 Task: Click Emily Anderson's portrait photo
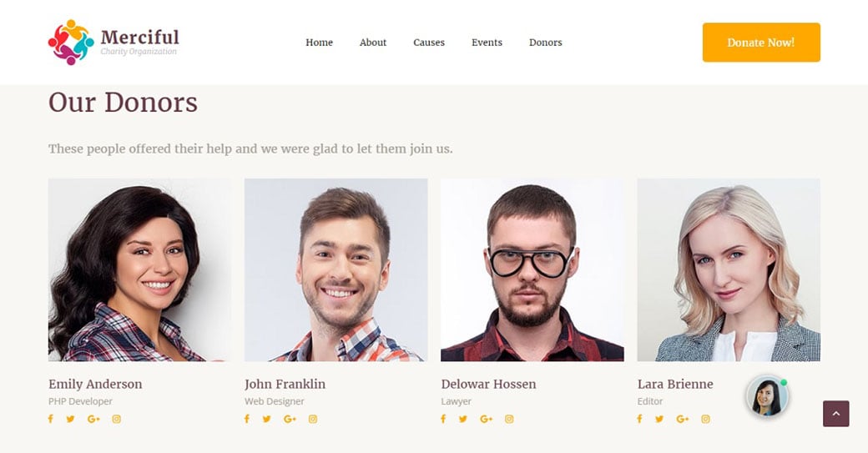click(140, 270)
